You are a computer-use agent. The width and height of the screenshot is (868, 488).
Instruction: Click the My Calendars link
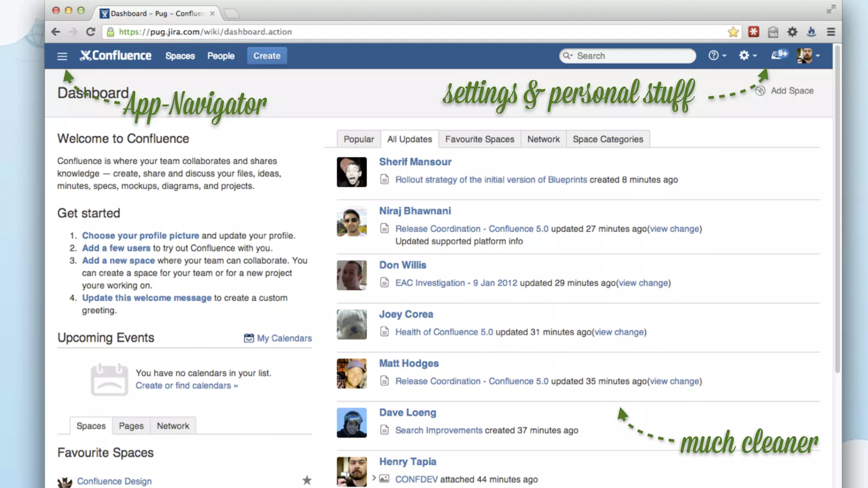click(x=284, y=338)
